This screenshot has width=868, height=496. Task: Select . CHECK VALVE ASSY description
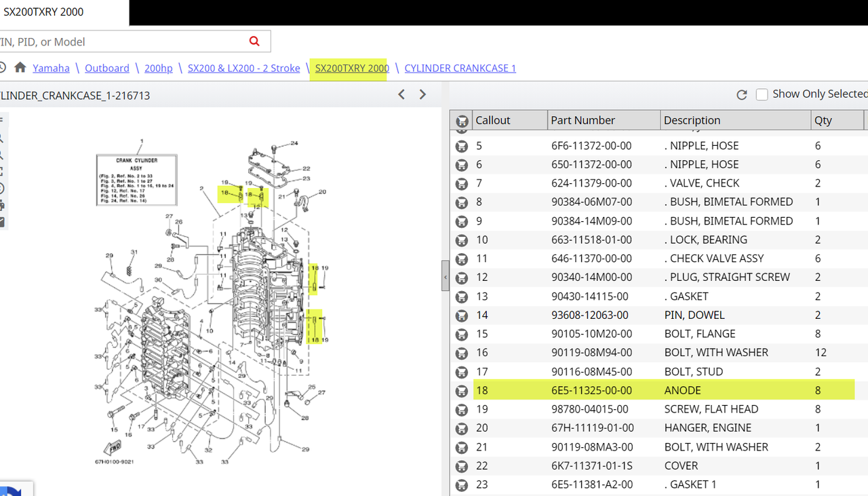click(x=713, y=259)
